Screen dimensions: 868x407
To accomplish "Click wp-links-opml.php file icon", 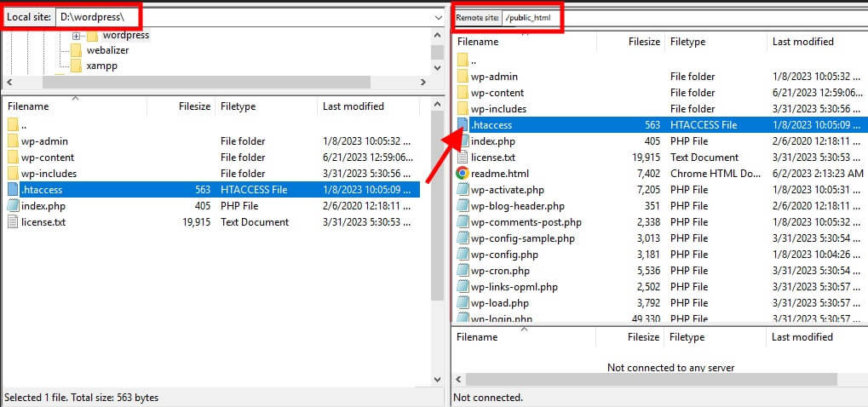I will click(x=463, y=287).
